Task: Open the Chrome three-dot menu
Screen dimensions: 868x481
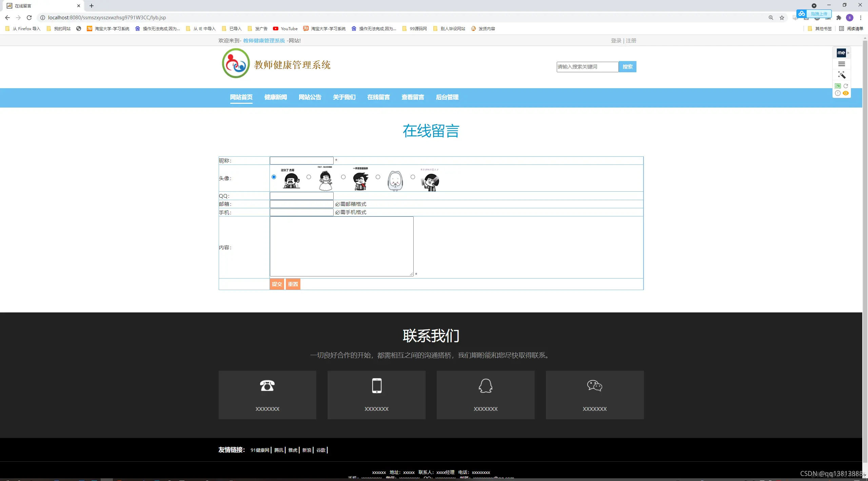Action: (x=861, y=18)
